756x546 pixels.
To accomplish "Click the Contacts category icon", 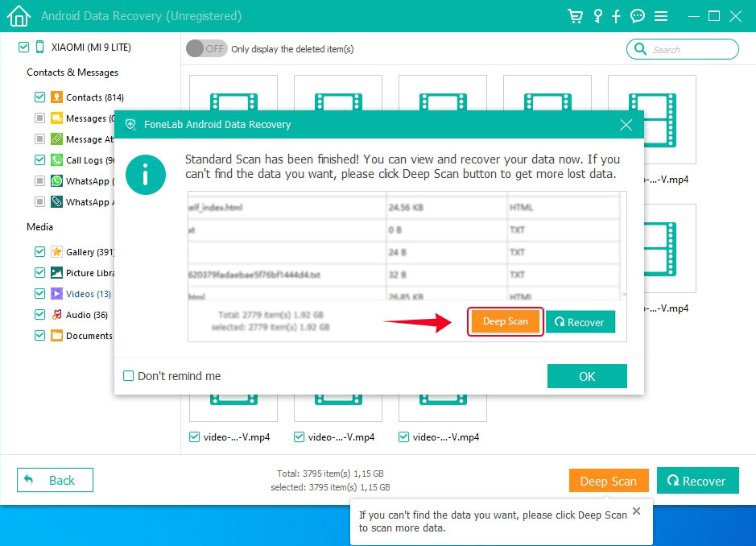I will tap(57, 97).
